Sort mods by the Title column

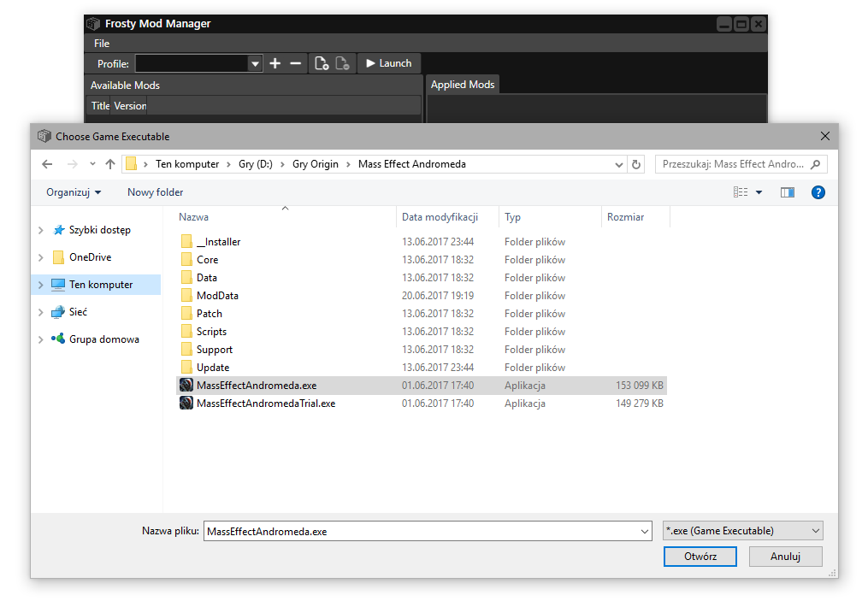(100, 106)
